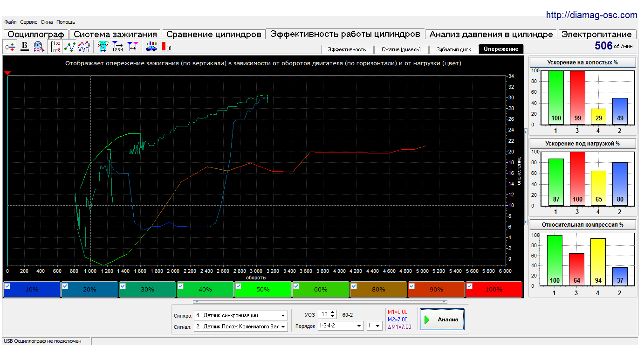Uncheck the 90% load checkbox
The height and width of the screenshot is (347, 644).
(x=411, y=286)
